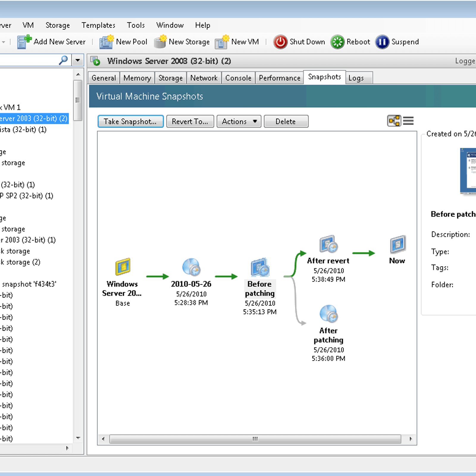Click the snapshot preview thumbnail
476x476 pixels.
coord(468,171)
